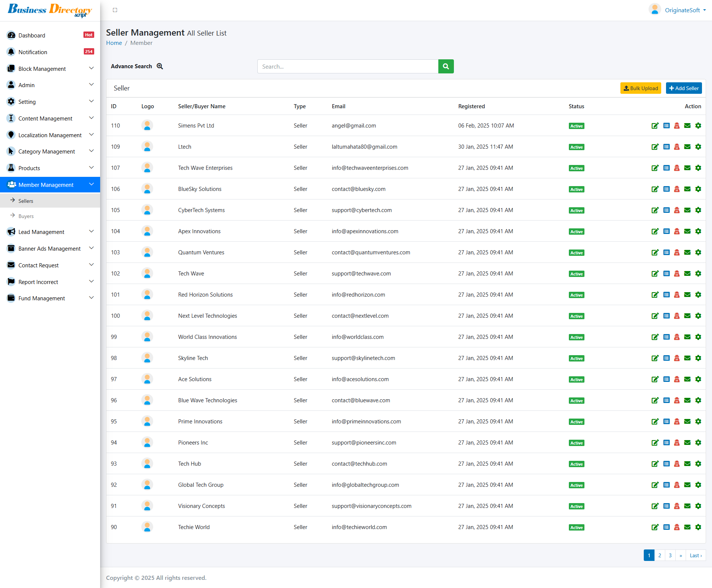The image size is (712, 588).
Task: Select Buyers submenu item
Action: pyautogui.click(x=26, y=216)
